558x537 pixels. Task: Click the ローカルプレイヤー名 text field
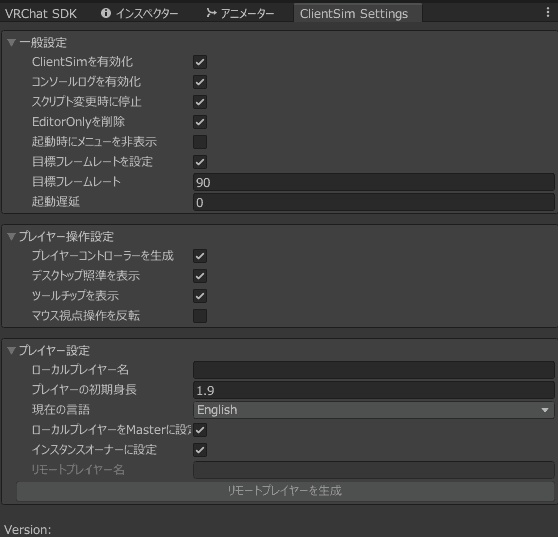374,370
